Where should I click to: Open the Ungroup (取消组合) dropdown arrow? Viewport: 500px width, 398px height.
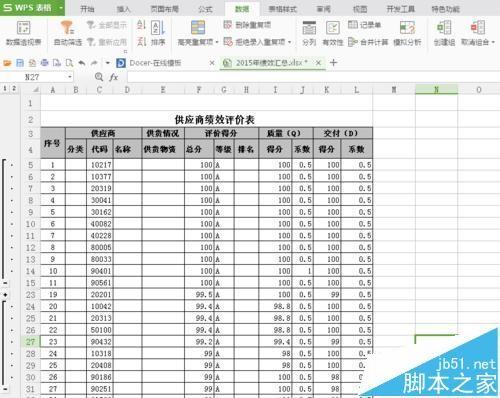click(493, 42)
